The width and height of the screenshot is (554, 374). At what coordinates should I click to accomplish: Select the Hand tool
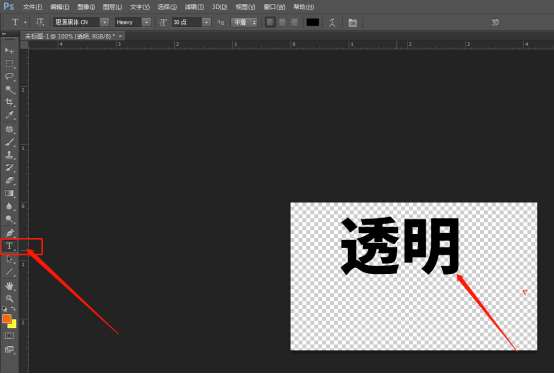point(10,285)
